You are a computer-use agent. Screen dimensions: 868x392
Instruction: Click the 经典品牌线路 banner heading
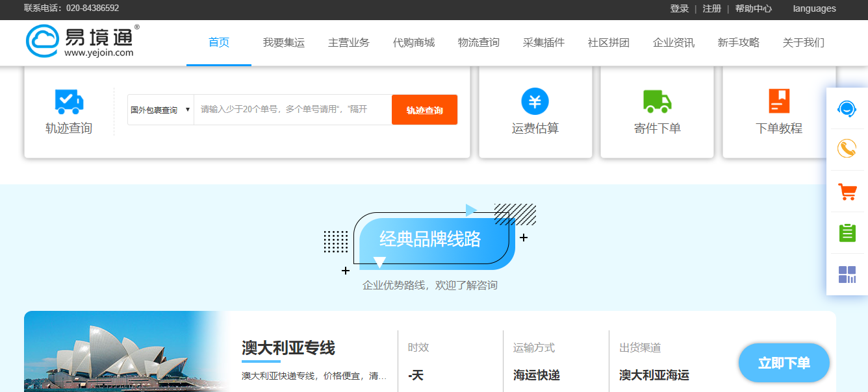point(430,239)
